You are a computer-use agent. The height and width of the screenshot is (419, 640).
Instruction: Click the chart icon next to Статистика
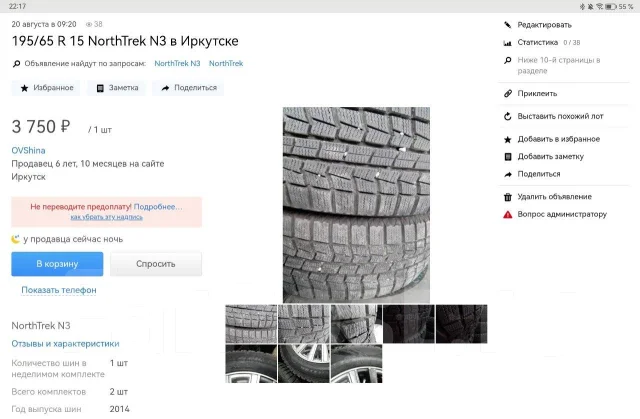(507, 42)
